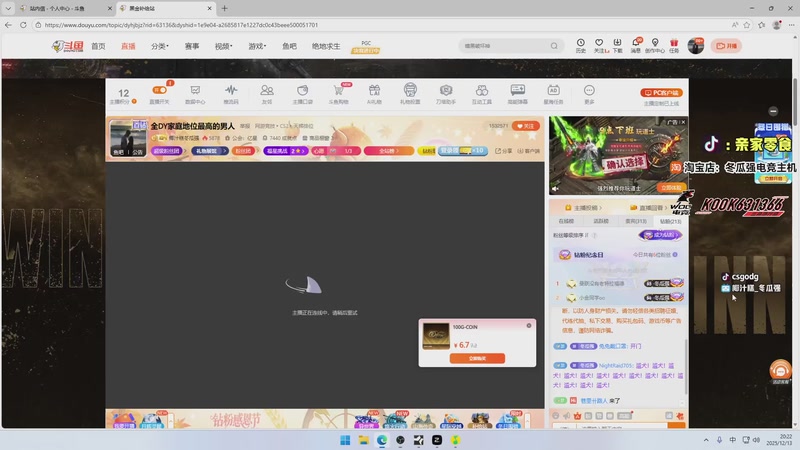Open the 数据中心 data center icon

point(195,91)
